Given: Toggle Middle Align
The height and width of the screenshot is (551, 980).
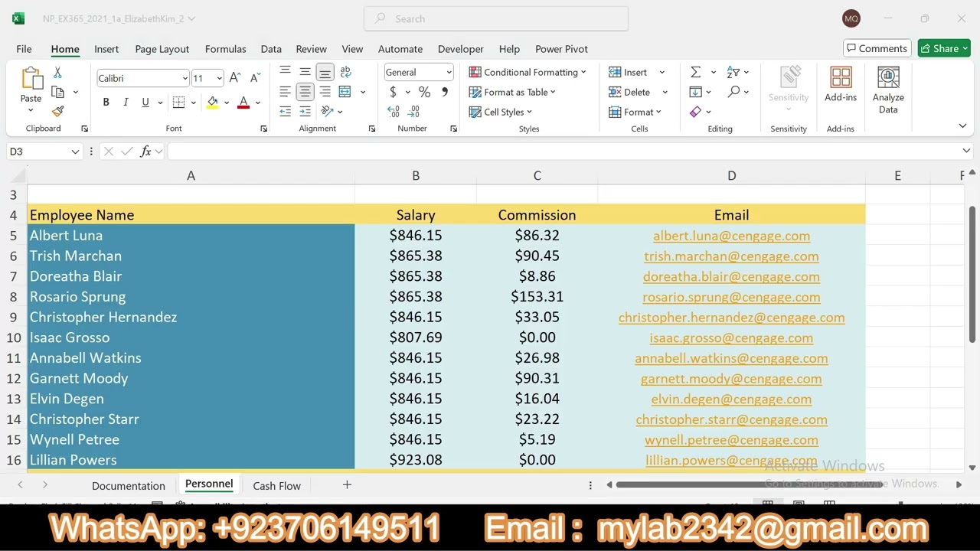Looking at the screenshot, I should 305,72.
